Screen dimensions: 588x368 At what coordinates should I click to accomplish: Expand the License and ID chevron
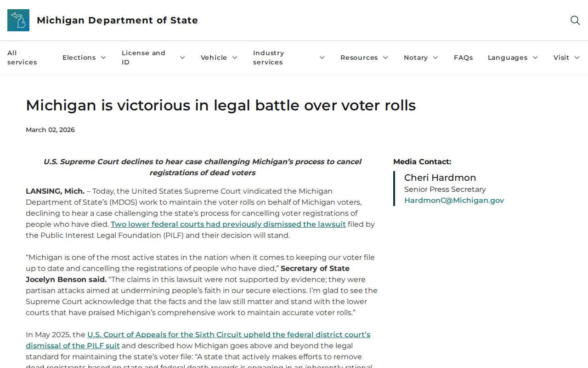[182, 57]
